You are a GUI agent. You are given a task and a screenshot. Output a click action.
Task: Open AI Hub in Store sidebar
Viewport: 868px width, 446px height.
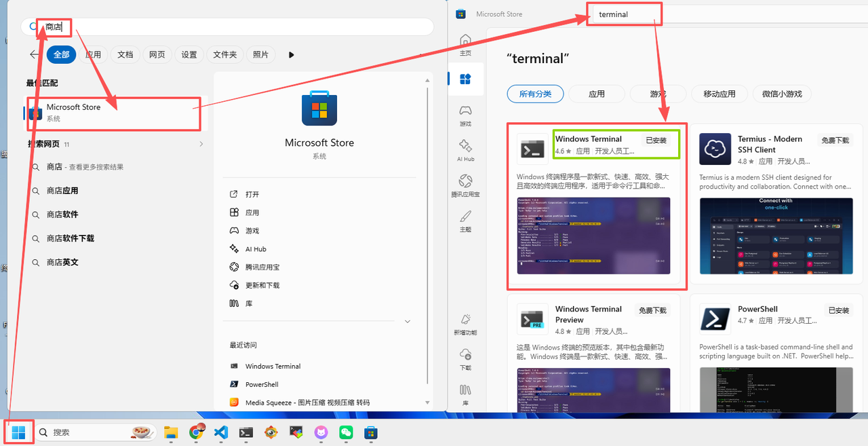point(465,150)
